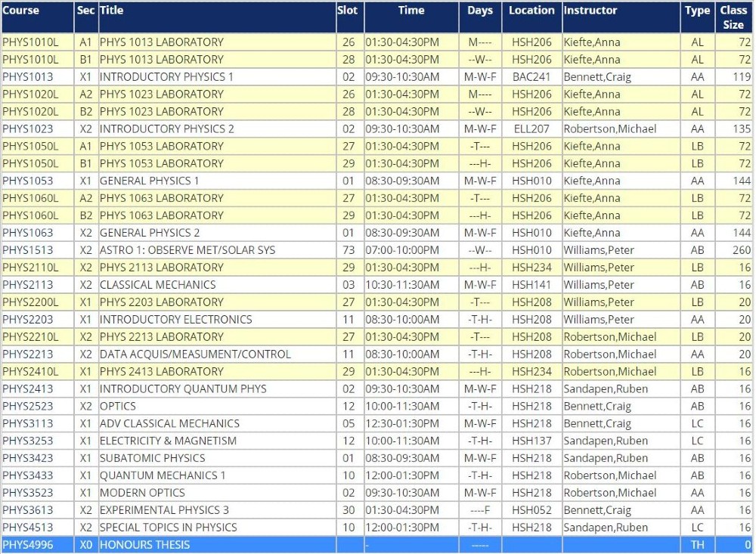The image size is (756, 554).
Task: Select course code PHYS3433
Action: coord(27,476)
